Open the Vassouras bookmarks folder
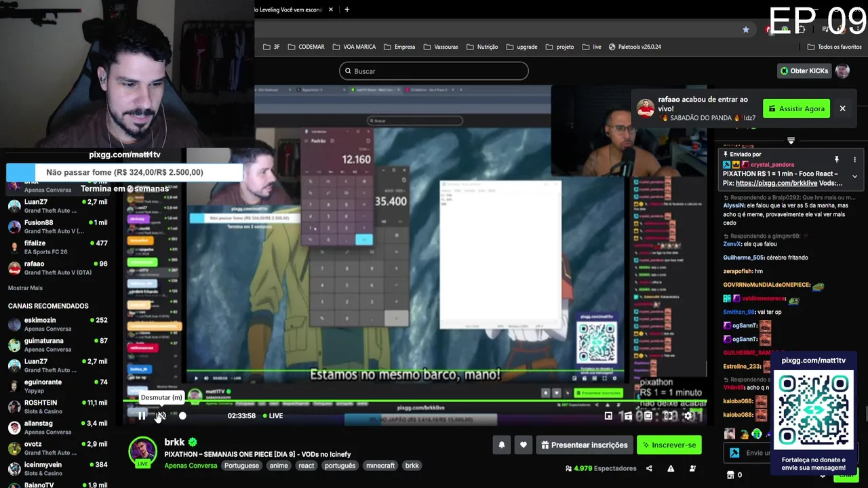Viewport: 868px width, 488px height. pos(441,47)
